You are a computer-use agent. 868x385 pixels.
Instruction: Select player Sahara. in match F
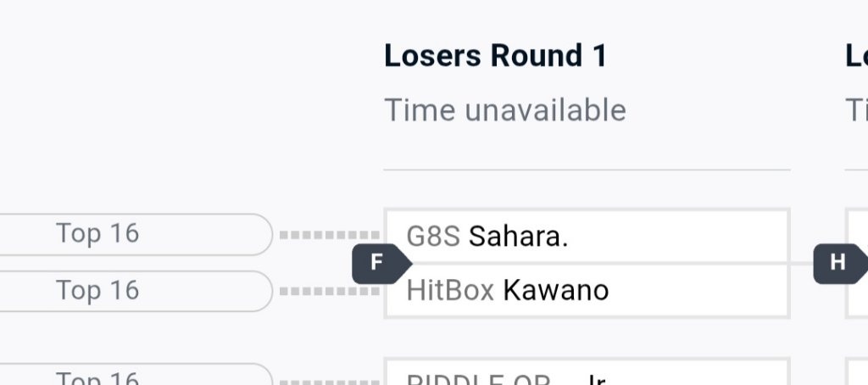518,237
